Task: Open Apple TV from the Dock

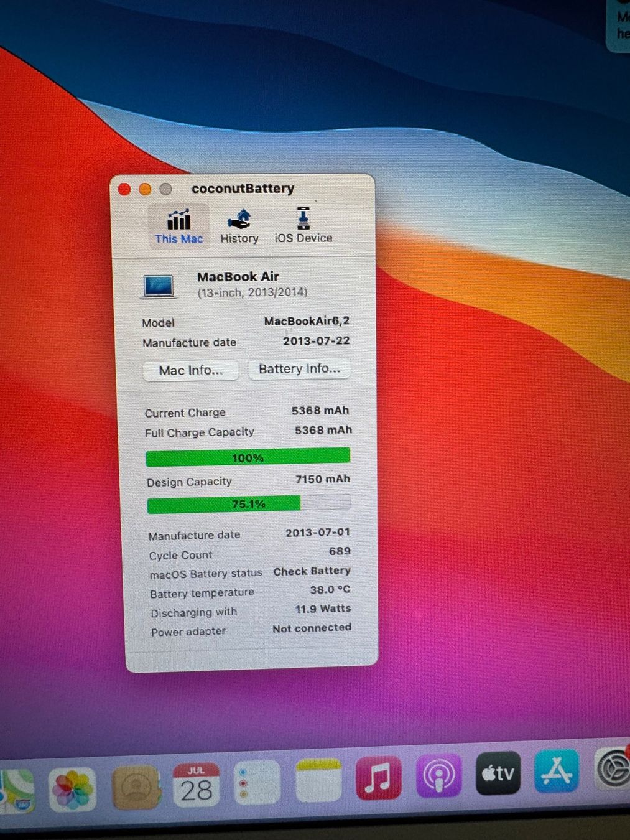Action: tap(498, 773)
